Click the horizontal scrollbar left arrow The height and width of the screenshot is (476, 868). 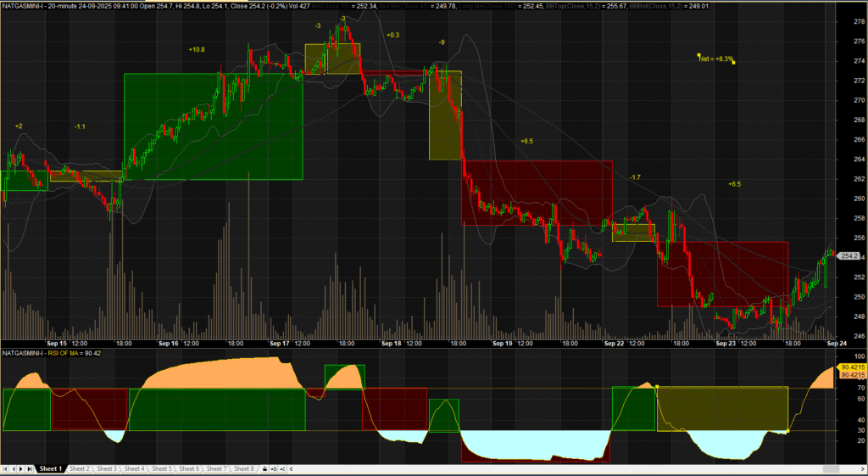click(x=292, y=469)
